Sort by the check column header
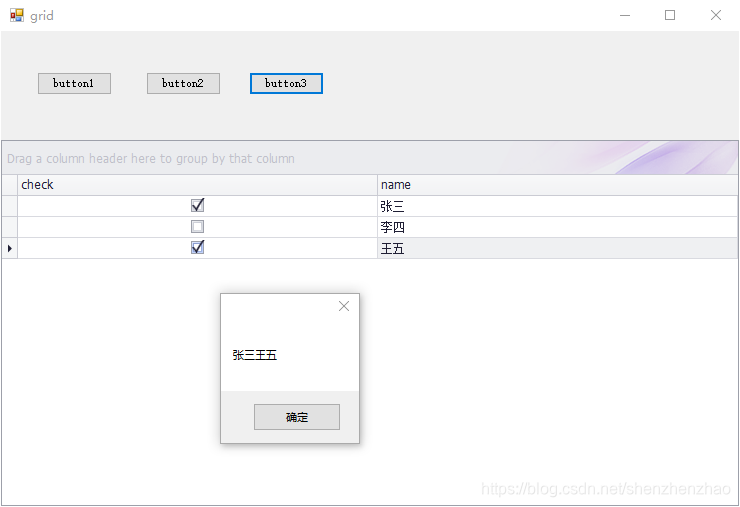This screenshot has height=507, width=740. (197, 185)
